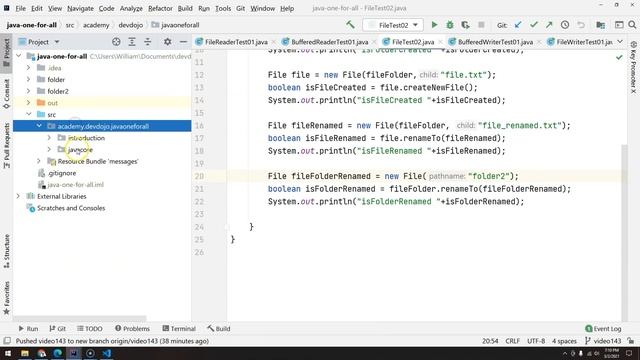The image size is (640, 360).
Task: Open FileTest02 run configuration dropdown
Action: (393, 25)
